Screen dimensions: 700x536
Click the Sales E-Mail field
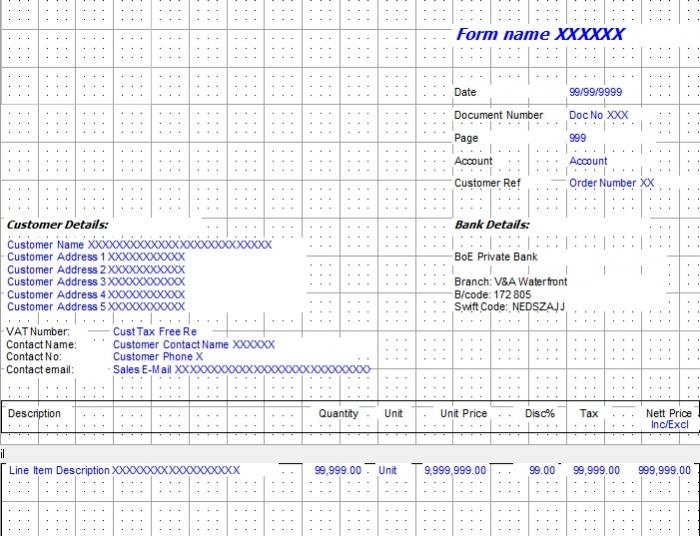[x=241, y=369]
